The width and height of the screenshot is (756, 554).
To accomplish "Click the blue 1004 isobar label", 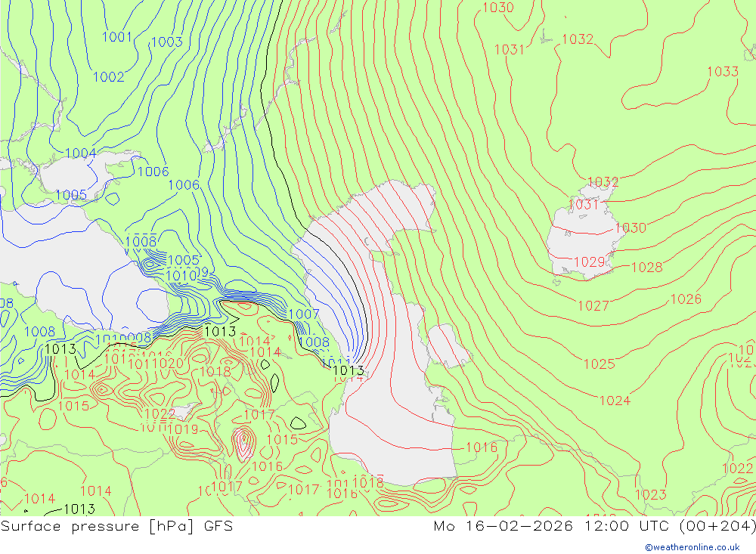I will point(81,153).
